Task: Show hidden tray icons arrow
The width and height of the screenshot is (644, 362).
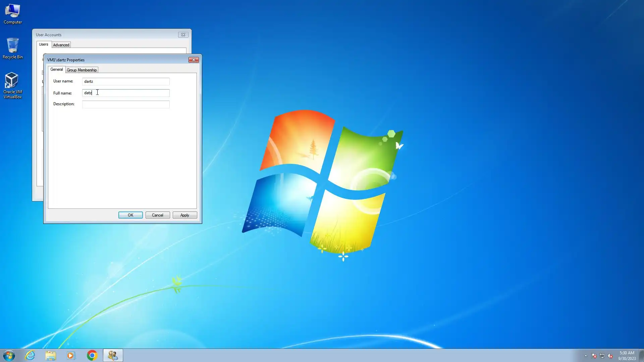Action: [586, 356]
